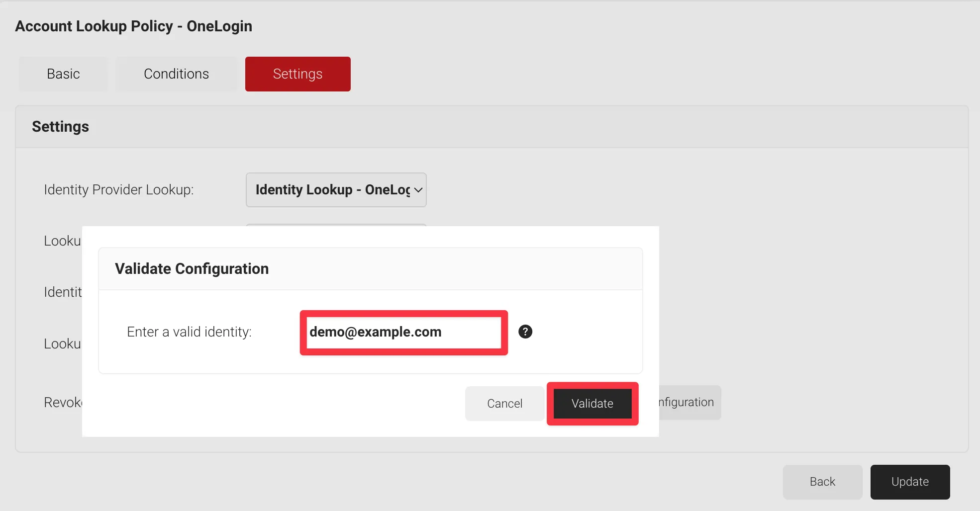Click the 'Enter a valid identity:' label

(x=189, y=332)
